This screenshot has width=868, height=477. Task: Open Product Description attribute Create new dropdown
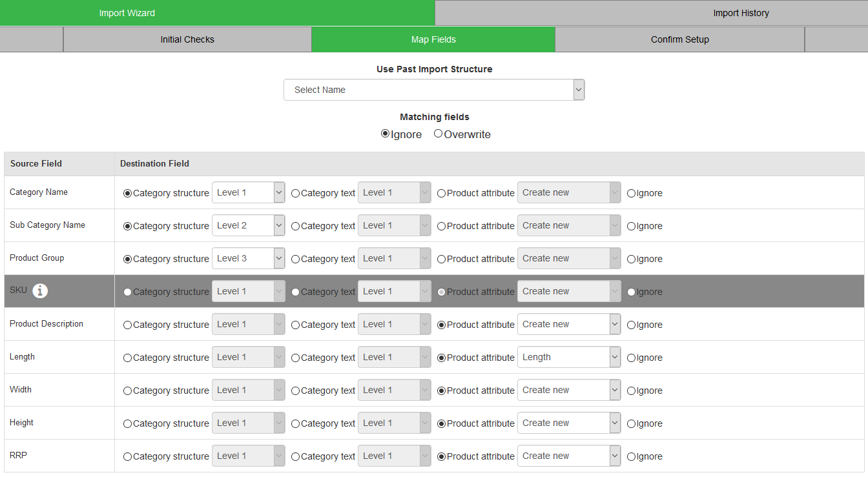569,324
